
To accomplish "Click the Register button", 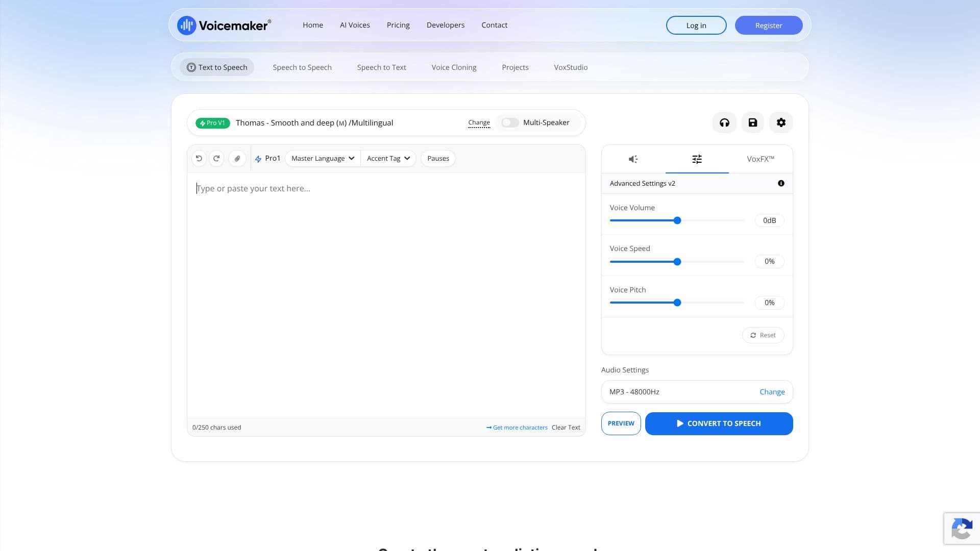I will coord(769,26).
